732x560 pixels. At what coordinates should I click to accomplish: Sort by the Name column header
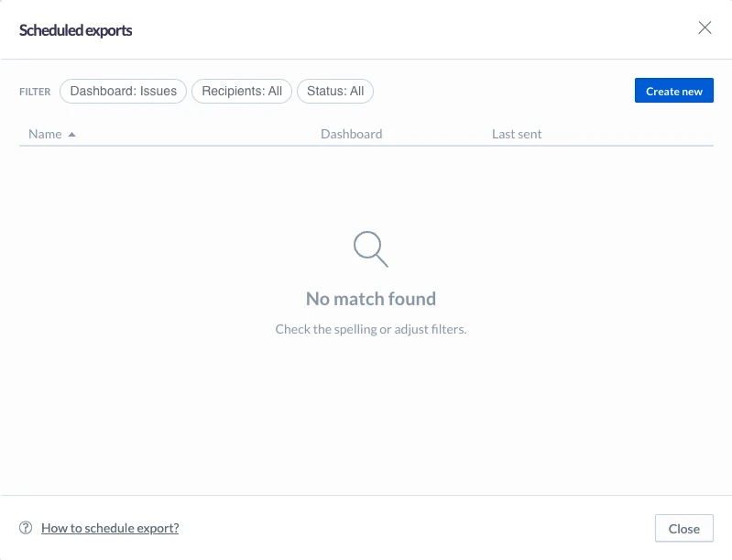click(x=45, y=134)
